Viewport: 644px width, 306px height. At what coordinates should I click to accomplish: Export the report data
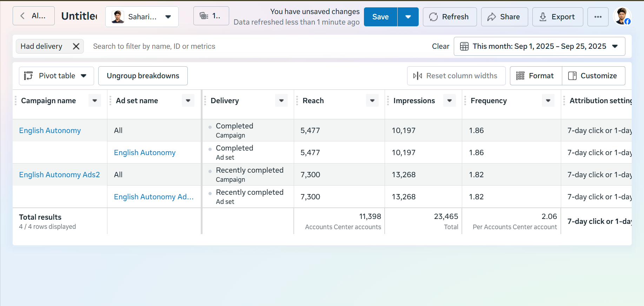pos(557,17)
